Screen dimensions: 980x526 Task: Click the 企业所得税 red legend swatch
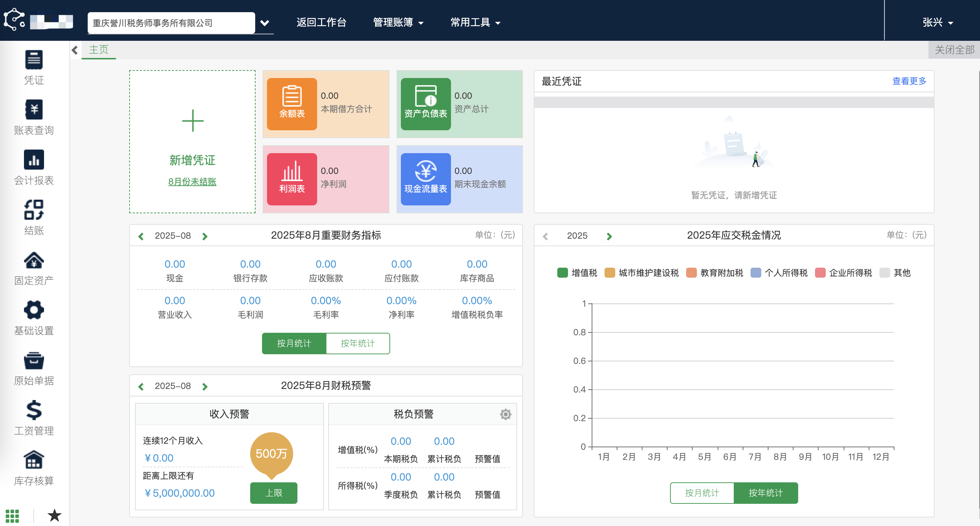820,273
